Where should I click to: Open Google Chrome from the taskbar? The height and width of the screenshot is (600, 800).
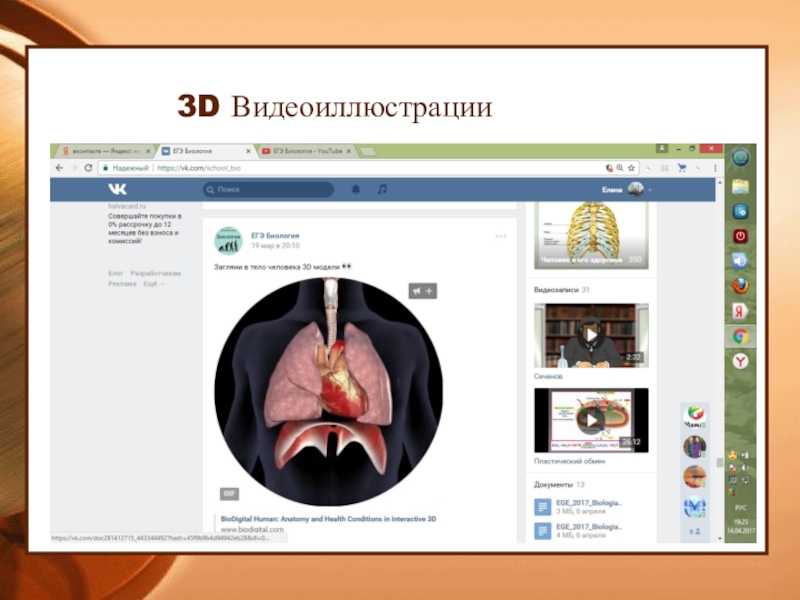740,336
